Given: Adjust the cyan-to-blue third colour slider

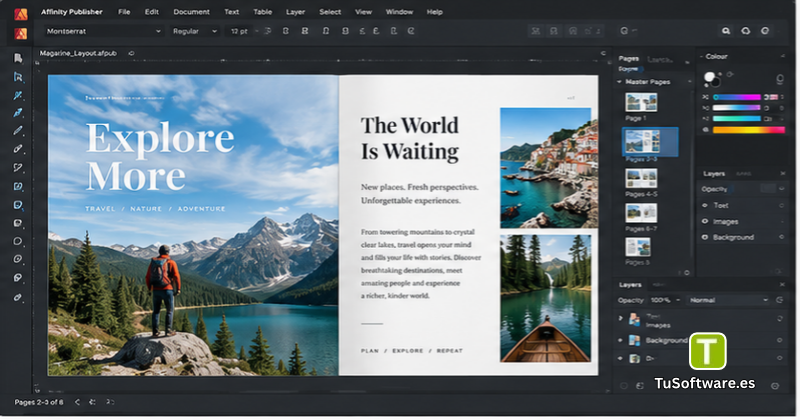Looking at the screenshot, I should click(x=737, y=118).
